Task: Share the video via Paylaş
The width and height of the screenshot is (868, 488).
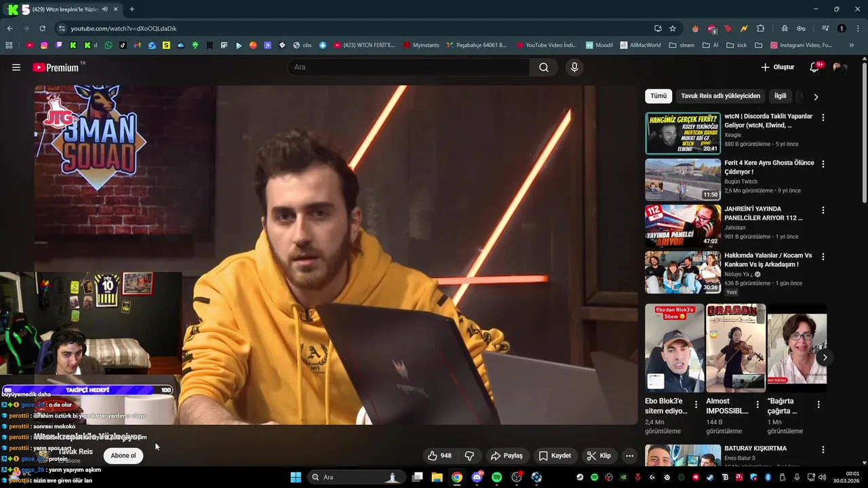Action: pyautogui.click(x=507, y=455)
